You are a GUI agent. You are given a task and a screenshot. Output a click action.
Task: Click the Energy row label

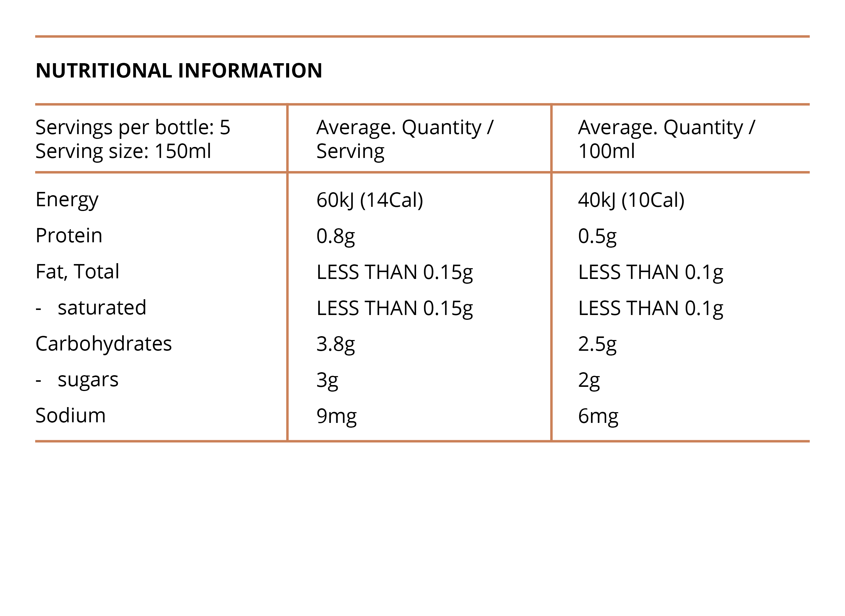[x=67, y=200]
